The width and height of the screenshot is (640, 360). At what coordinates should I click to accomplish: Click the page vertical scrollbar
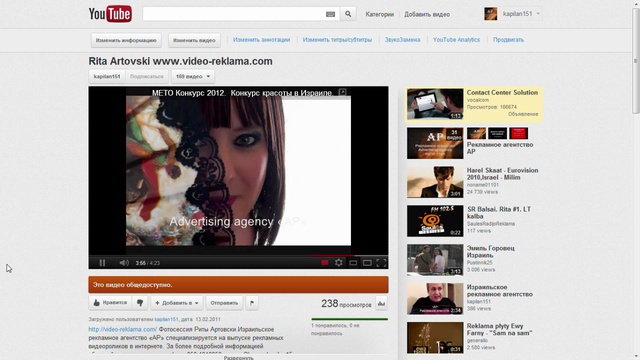635,61
